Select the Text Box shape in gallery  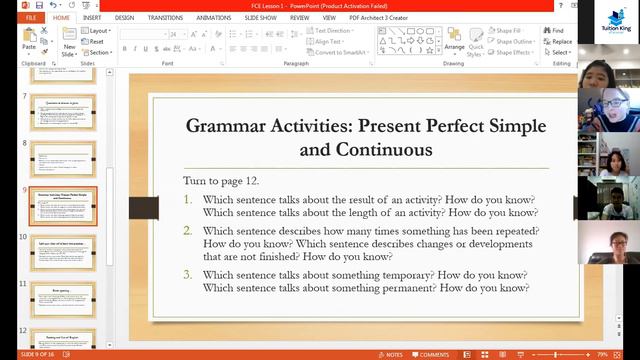pyautogui.click(x=382, y=31)
